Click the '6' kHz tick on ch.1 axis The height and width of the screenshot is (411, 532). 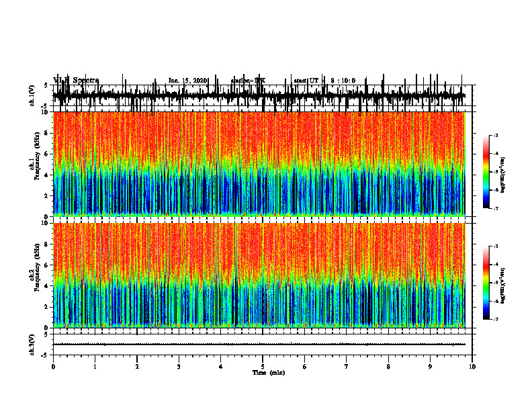tap(47, 154)
